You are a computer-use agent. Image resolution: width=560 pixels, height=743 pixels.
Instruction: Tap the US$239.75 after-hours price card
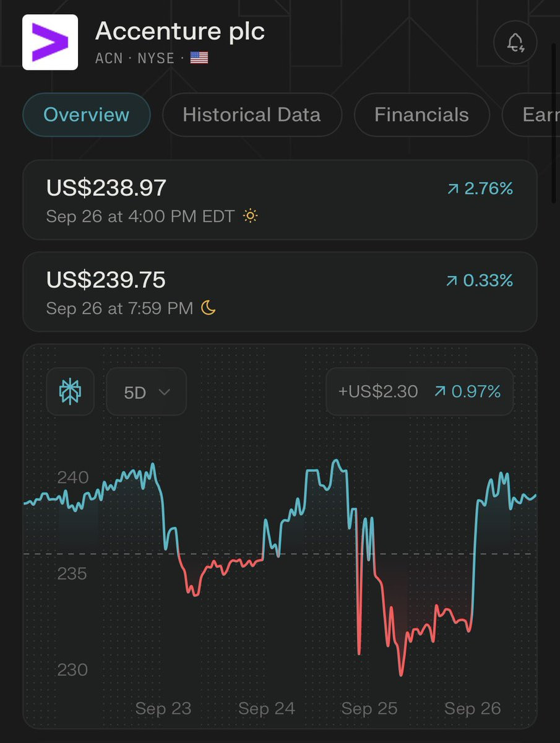(280, 292)
